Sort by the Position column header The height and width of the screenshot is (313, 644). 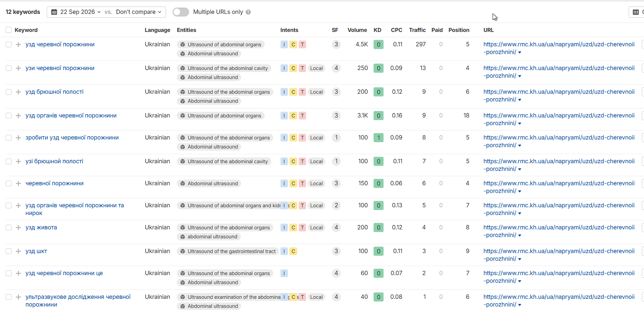pyautogui.click(x=459, y=30)
